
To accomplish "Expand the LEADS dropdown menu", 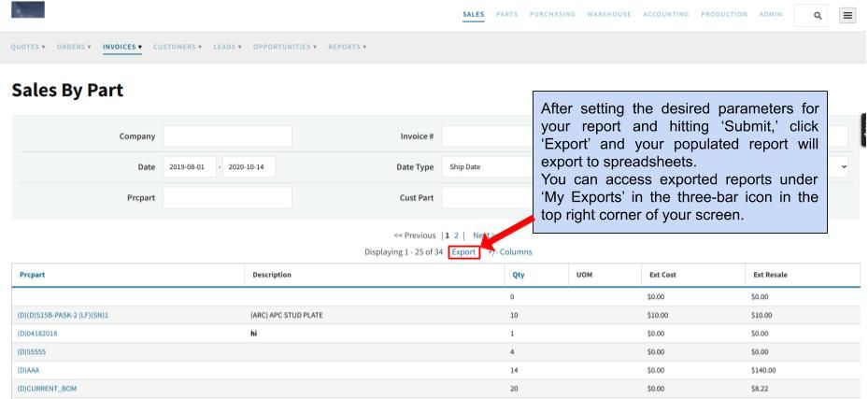I will click(228, 47).
